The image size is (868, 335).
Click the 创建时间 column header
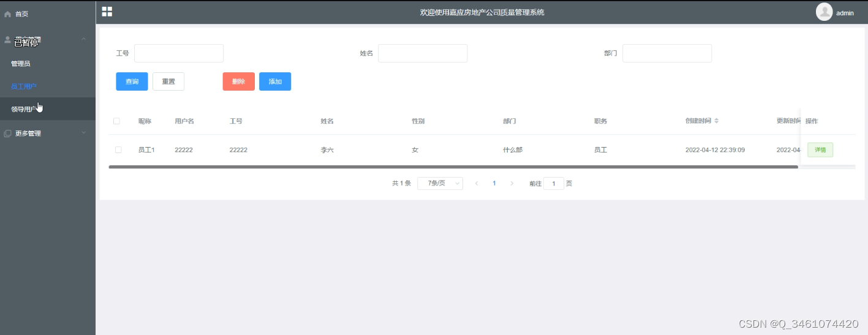pos(698,121)
